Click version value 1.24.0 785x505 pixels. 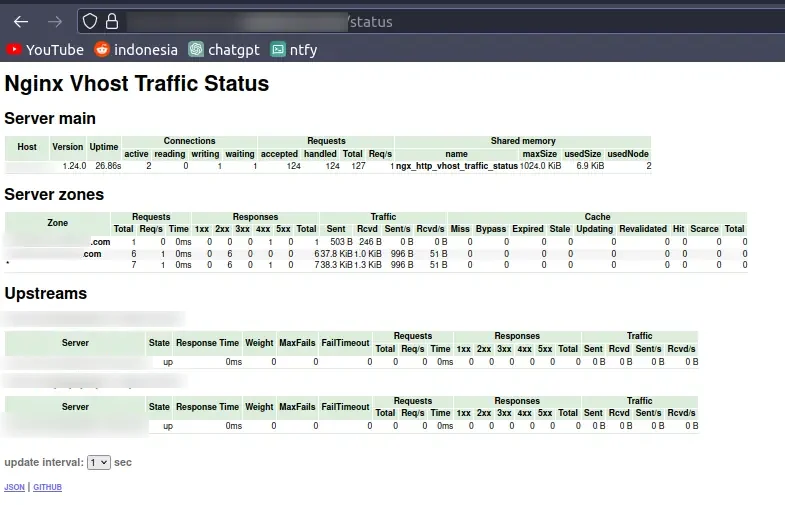[74, 166]
